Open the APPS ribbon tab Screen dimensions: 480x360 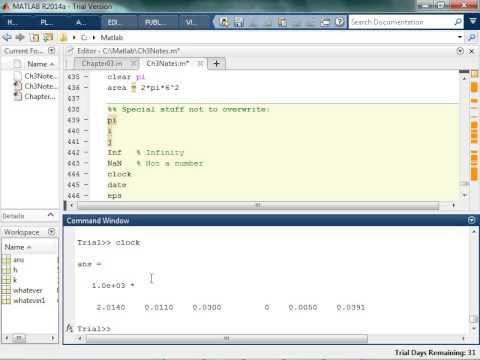point(81,22)
